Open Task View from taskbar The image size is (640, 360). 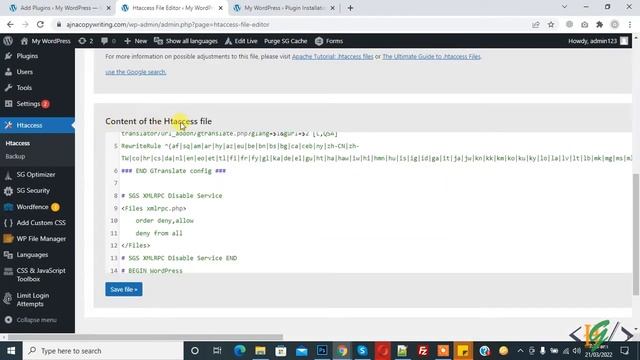tap(217, 351)
